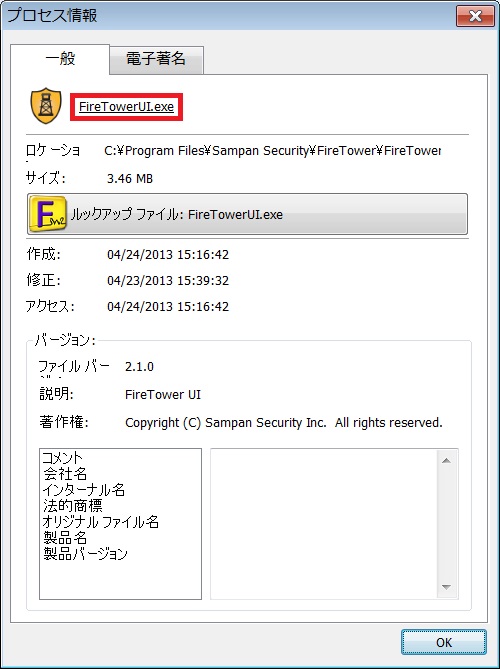Select 製品名 in the list
This screenshot has height=669, width=500.
[x=65, y=538]
